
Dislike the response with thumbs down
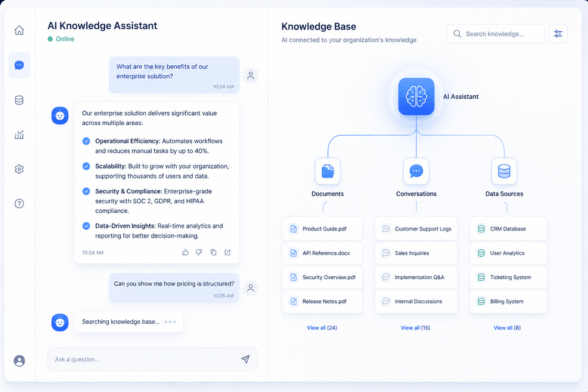tap(199, 252)
